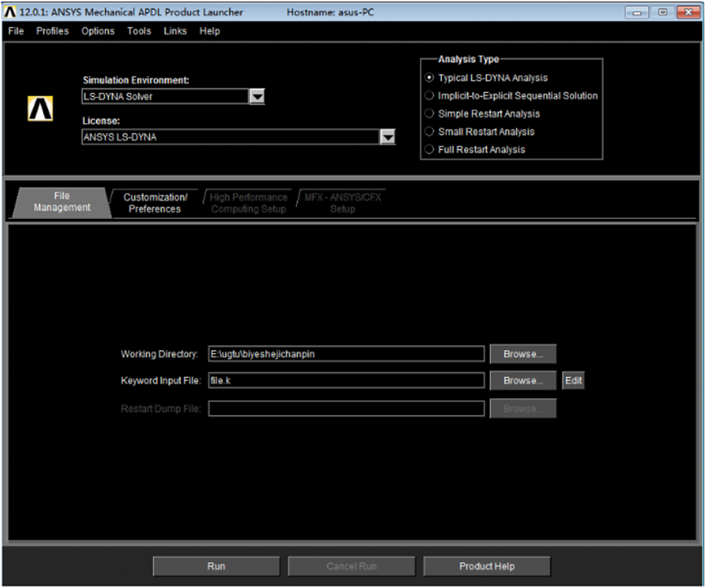
Task: Click the ANSYS logo in the title bar
Action: tap(10, 12)
